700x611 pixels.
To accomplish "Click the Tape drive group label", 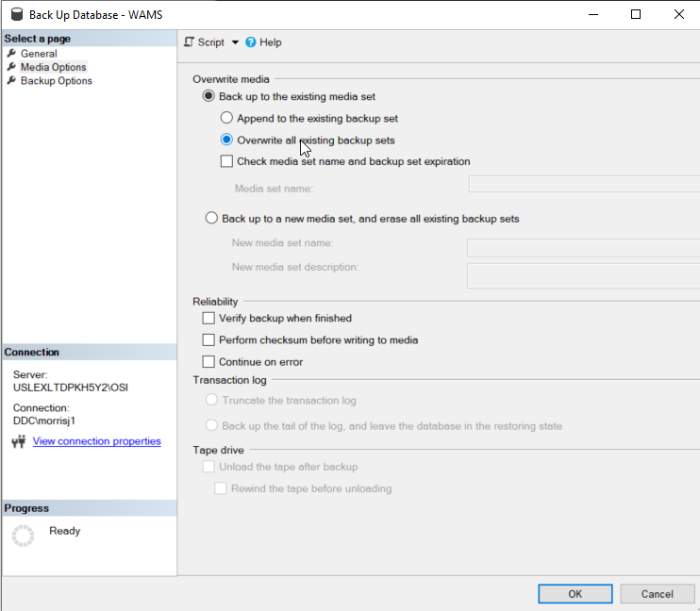I will click(218, 450).
